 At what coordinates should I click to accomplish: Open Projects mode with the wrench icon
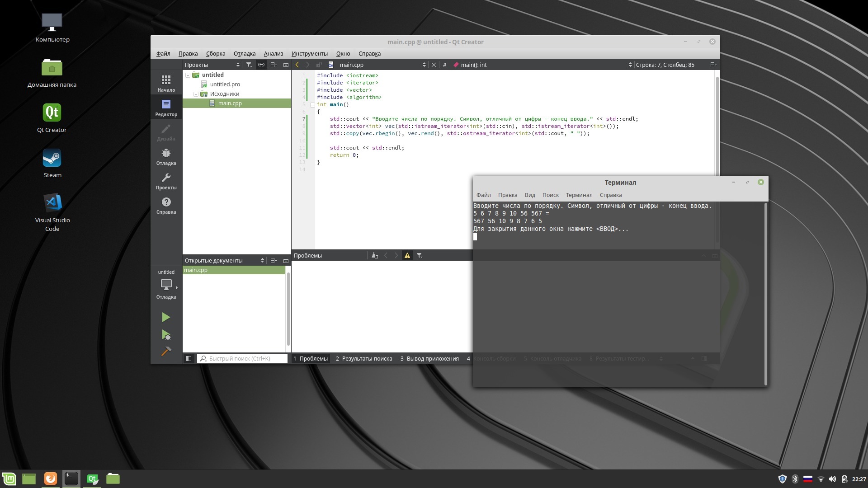[x=166, y=181]
